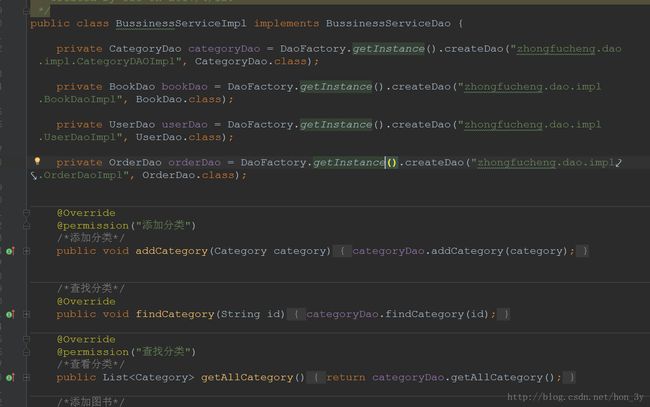Click the implements gutter icon beside findCategory
Screen dimensions: 650x407
(10, 315)
